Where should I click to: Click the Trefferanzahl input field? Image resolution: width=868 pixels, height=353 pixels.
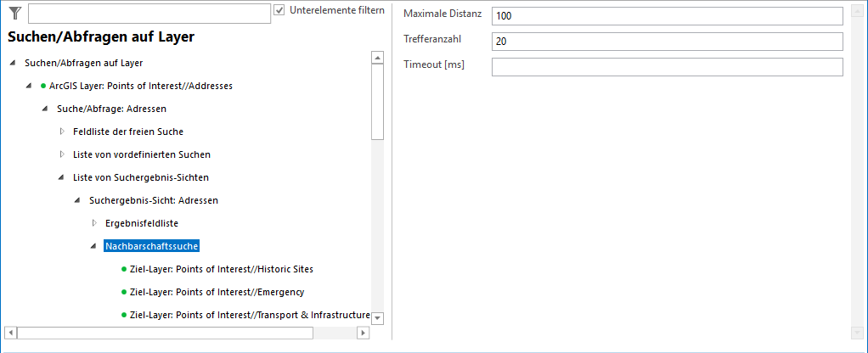click(x=667, y=42)
